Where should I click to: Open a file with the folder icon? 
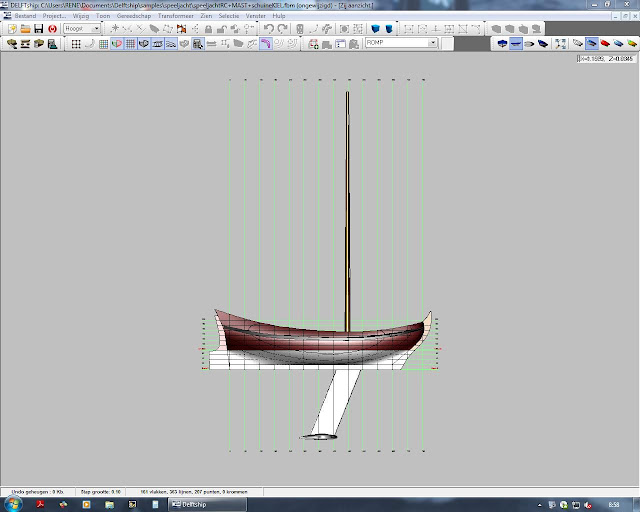click(x=25, y=29)
